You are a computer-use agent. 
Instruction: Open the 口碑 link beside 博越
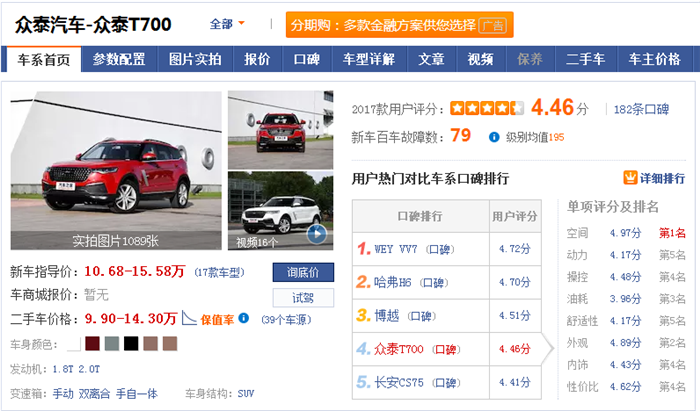click(x=421, y=316)
